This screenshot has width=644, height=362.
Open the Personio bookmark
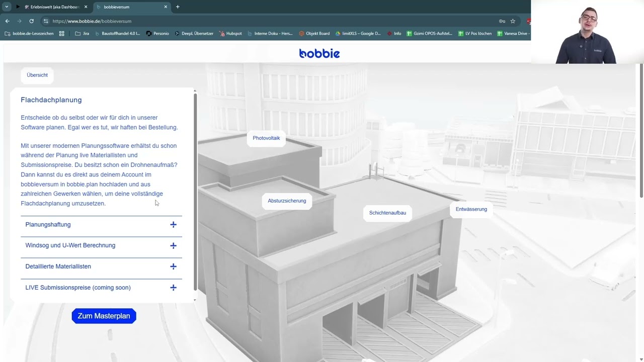[x=157, y=34]
